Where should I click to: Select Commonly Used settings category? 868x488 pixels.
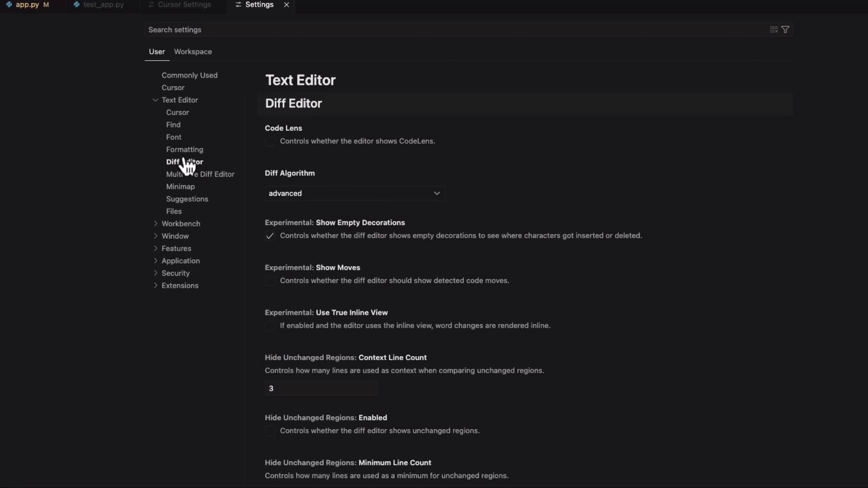[x=189, y=75]
